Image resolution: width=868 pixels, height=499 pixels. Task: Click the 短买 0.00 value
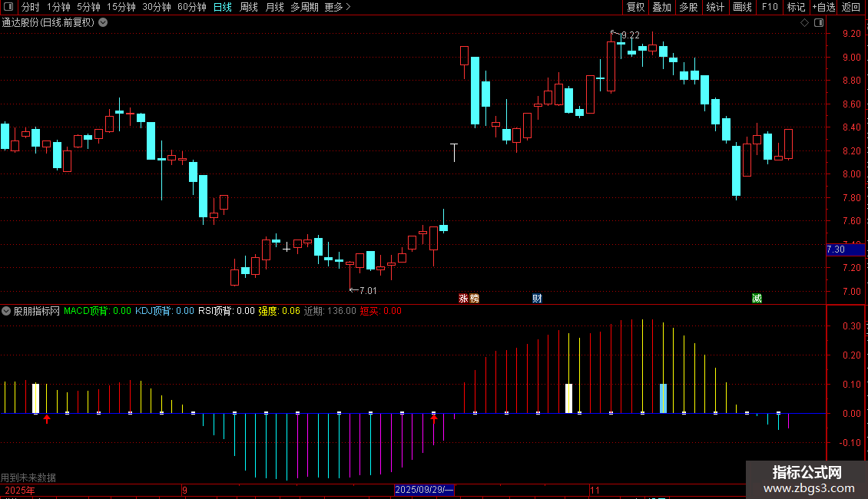point(381,311)
